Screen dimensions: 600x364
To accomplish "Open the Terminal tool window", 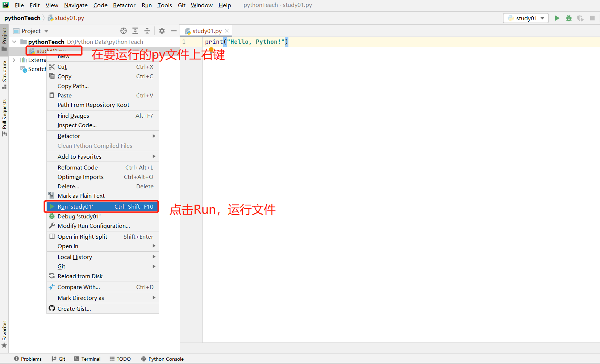I will point(87,359).
